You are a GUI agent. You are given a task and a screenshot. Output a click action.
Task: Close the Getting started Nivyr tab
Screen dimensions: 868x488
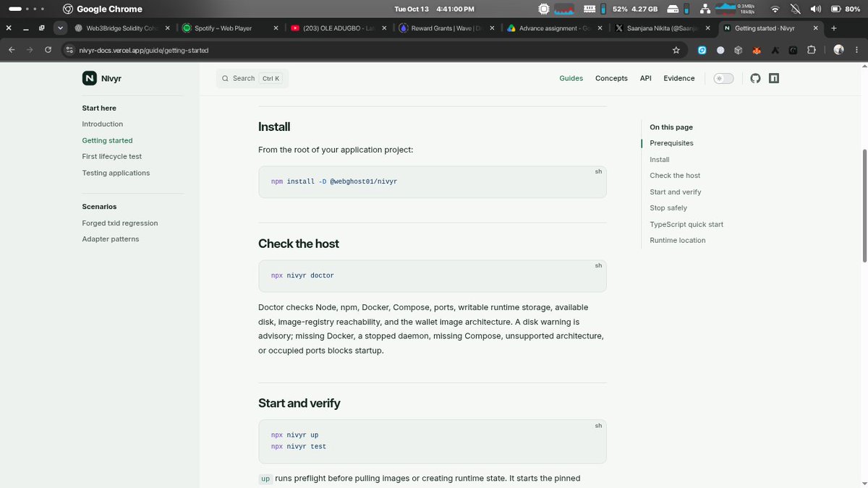click(x=816, y=28)
